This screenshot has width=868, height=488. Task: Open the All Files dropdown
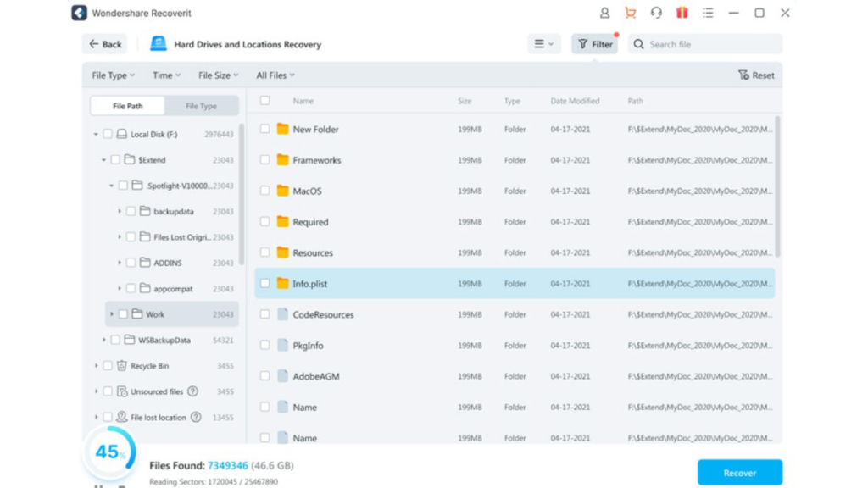click(x=275, y=75)
